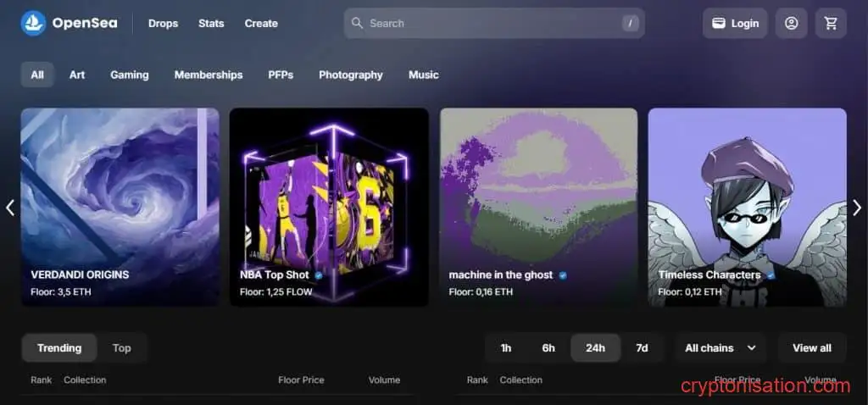The image size is (868, 405).
Task: Switch to the Trending list
Action: pos(59,348)
